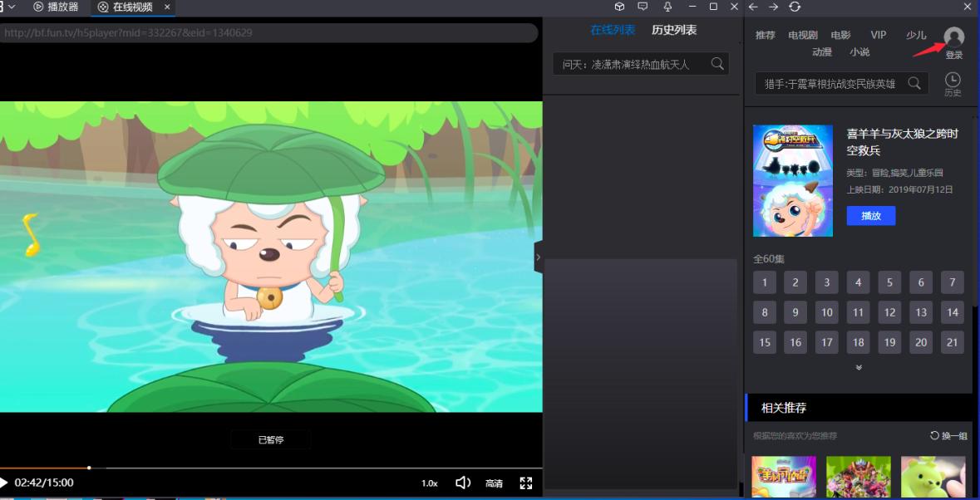Click the 登录 user avatar icon

[x=953, y=37]
